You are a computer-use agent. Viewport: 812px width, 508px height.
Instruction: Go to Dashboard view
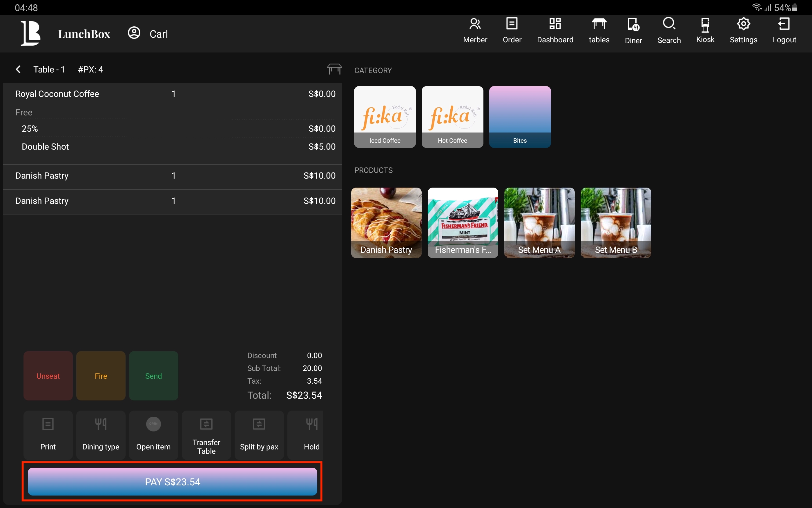(x=555, y=30)
